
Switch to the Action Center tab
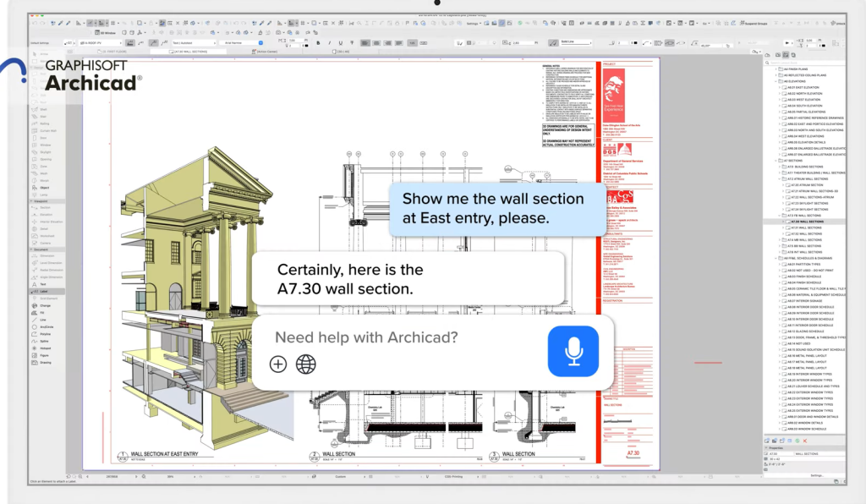tap(264, 52)
